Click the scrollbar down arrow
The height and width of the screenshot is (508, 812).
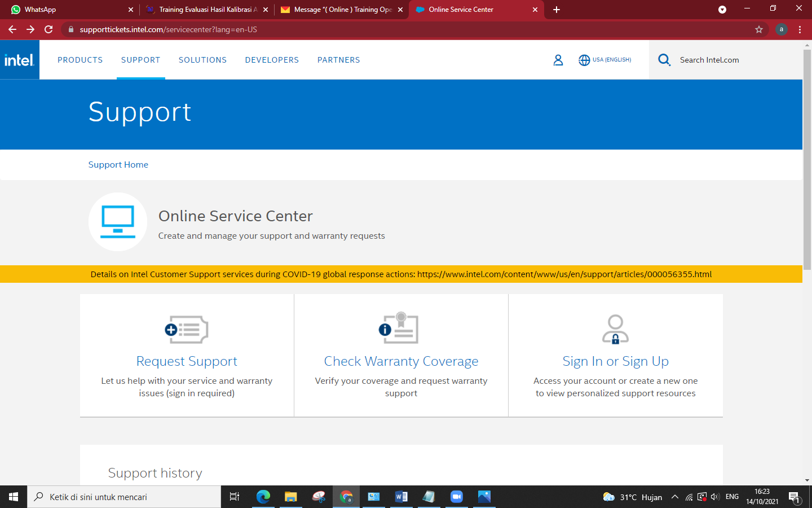tap(807, 480)
